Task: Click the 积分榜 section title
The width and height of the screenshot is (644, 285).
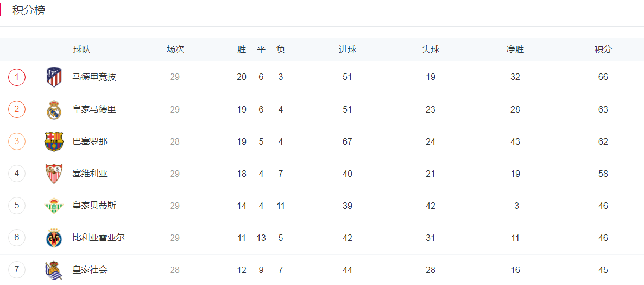Action: click(29, 11)
